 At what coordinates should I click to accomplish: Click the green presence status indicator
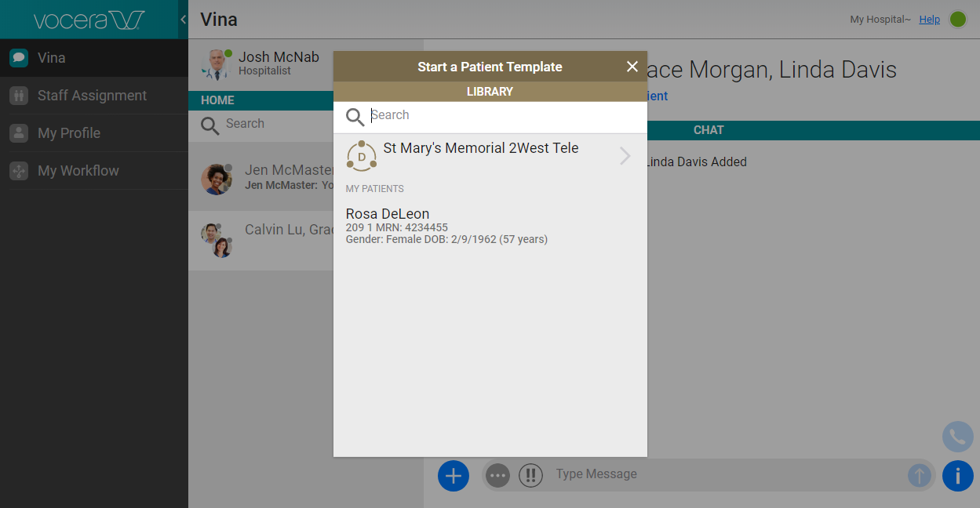958,20
